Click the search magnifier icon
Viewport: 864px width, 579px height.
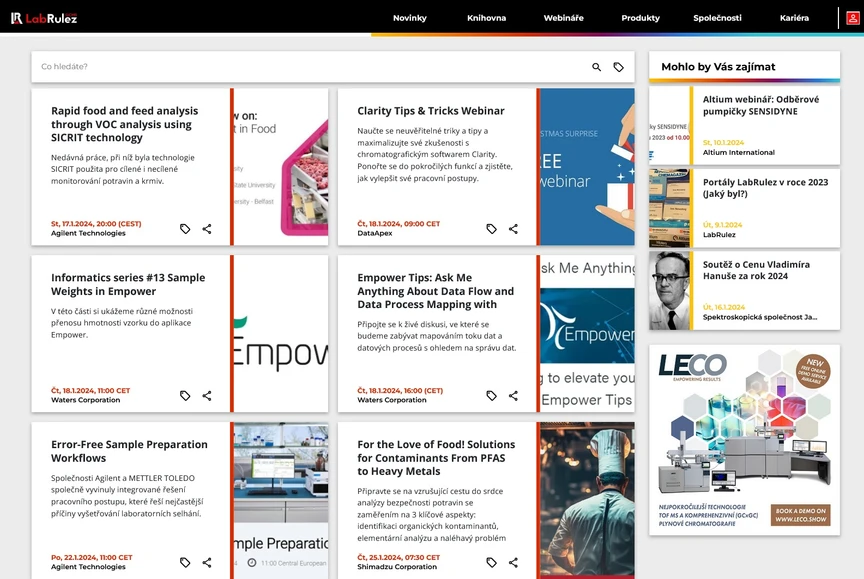coord(597,67)
